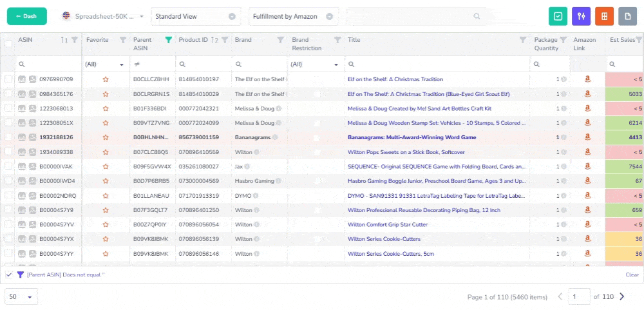Disable the Parent ASIN filter checkbox in footer
This screenshot has height=310, width=644.
tap(8, 275)
